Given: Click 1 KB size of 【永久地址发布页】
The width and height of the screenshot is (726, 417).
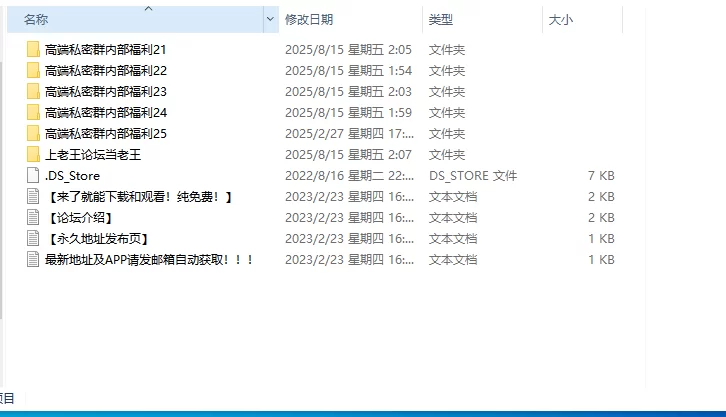Looking at the screenshot, I should 601,239.
